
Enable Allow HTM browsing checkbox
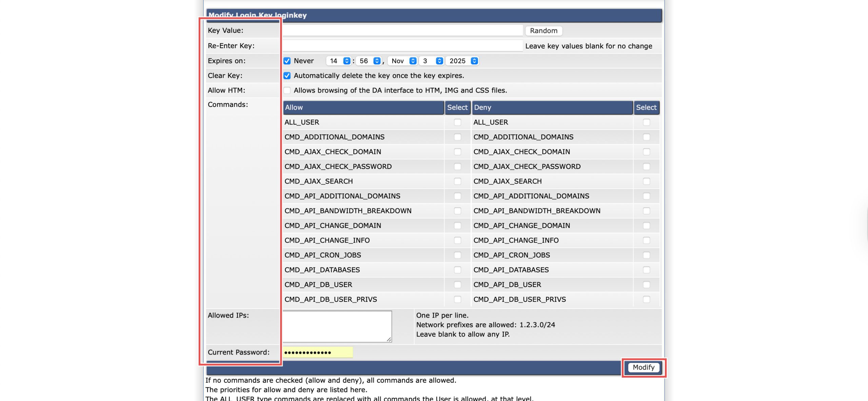coord(287,90)
